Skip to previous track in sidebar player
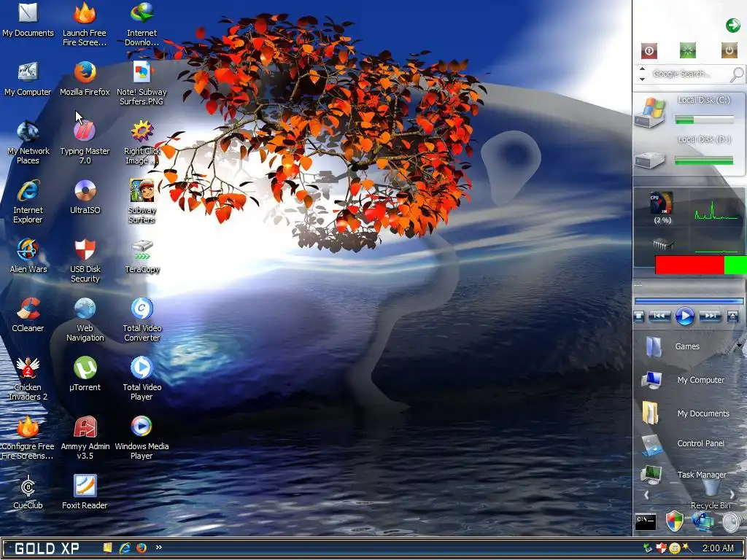The width and height of the screenshot is (747, 560). tap(659, 316)
